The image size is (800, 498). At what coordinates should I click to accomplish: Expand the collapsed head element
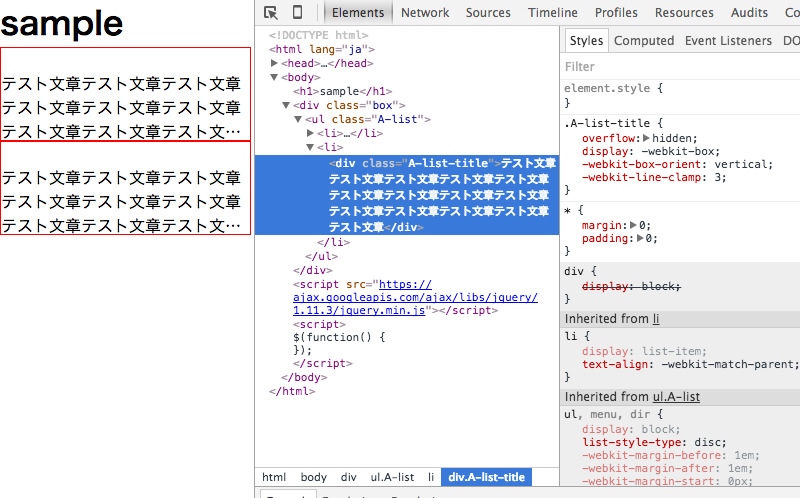point(275,63)
